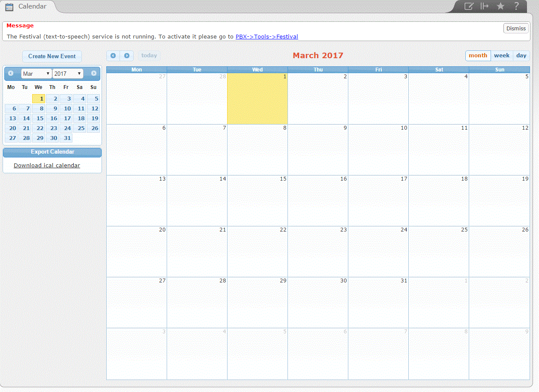
Task: Click the red Message heading
Action: pos(20,26)
